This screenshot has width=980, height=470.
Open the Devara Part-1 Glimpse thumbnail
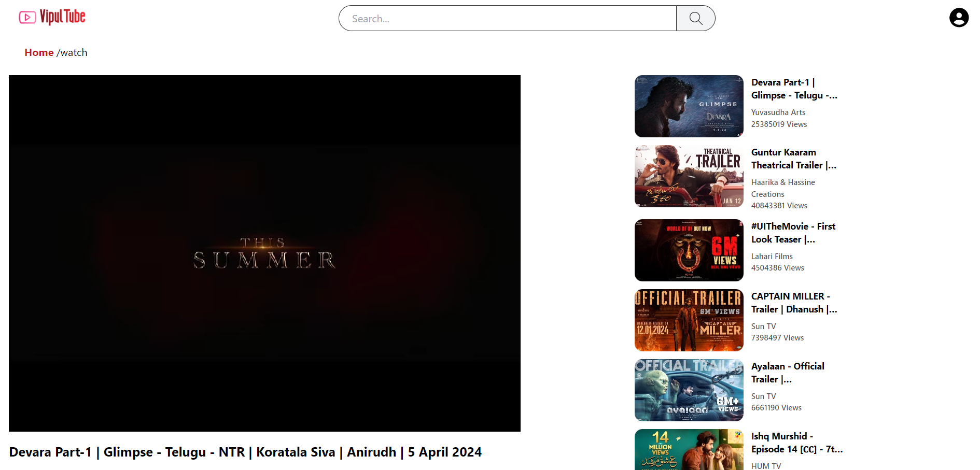(x=689, y=106)
